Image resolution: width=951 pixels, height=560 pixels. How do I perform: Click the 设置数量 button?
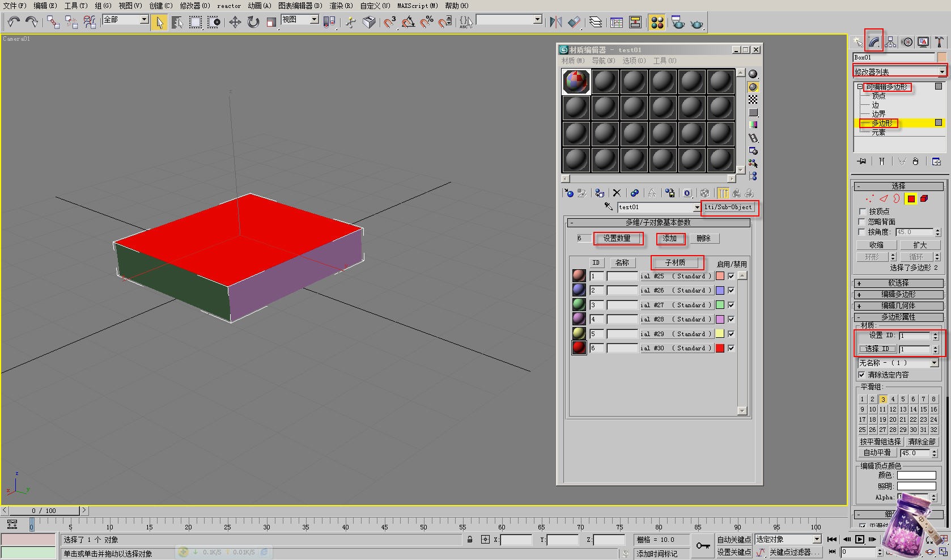pyautogui.click(x=618, y=239)
